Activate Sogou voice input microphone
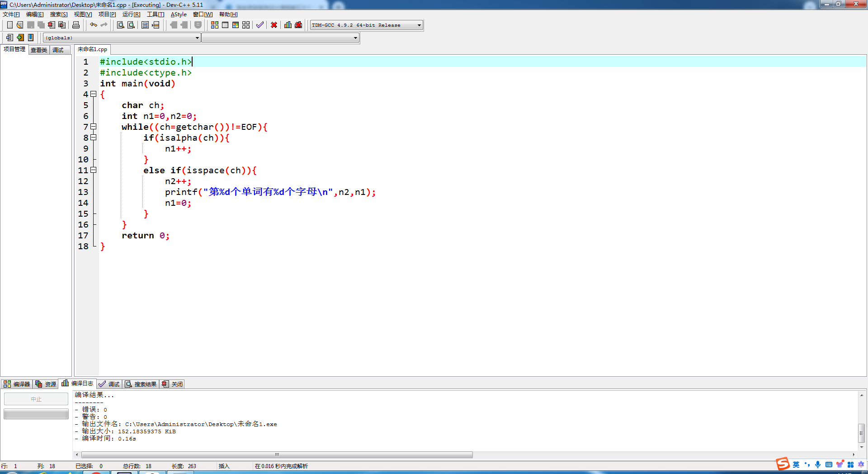Image resolution: width=868 pixels, height=474 pixels. pyautogui.click(x=818, y=465)
